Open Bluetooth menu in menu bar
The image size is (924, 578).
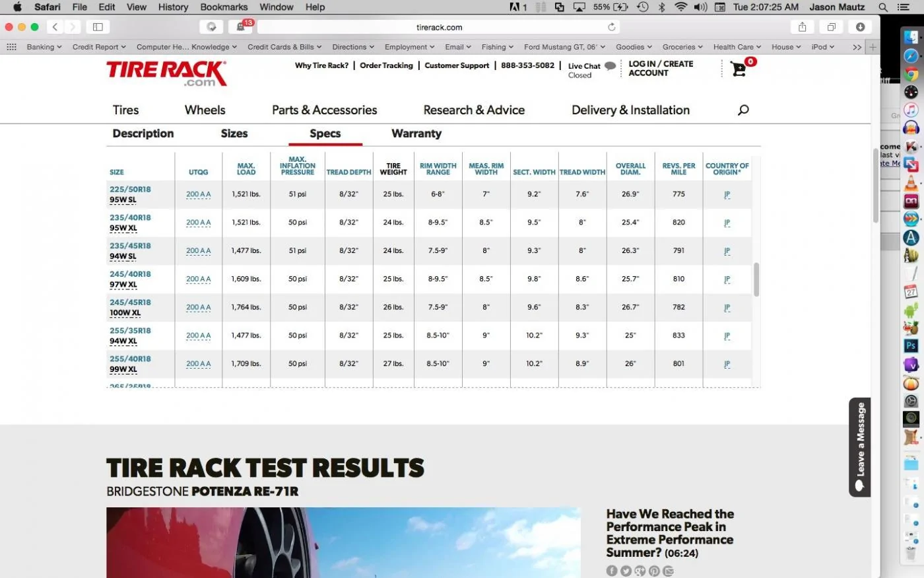pyautogui.click(x=662, y=7)
